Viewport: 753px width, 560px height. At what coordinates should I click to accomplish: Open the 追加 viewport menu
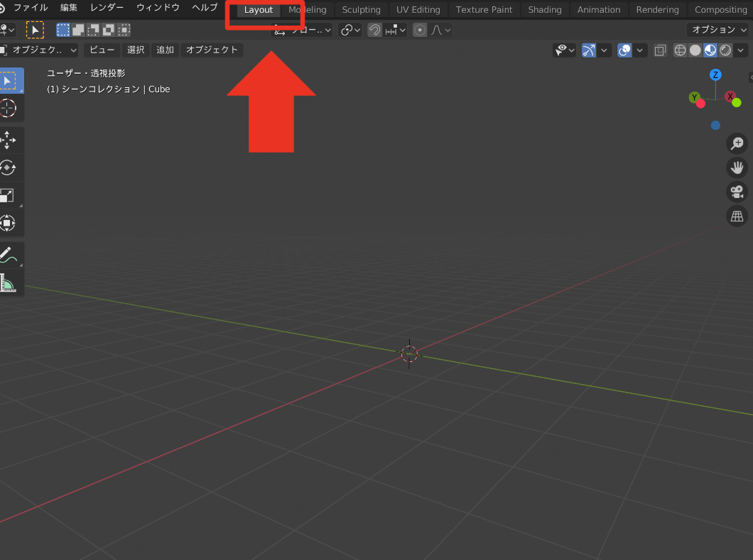pos(165,50)
